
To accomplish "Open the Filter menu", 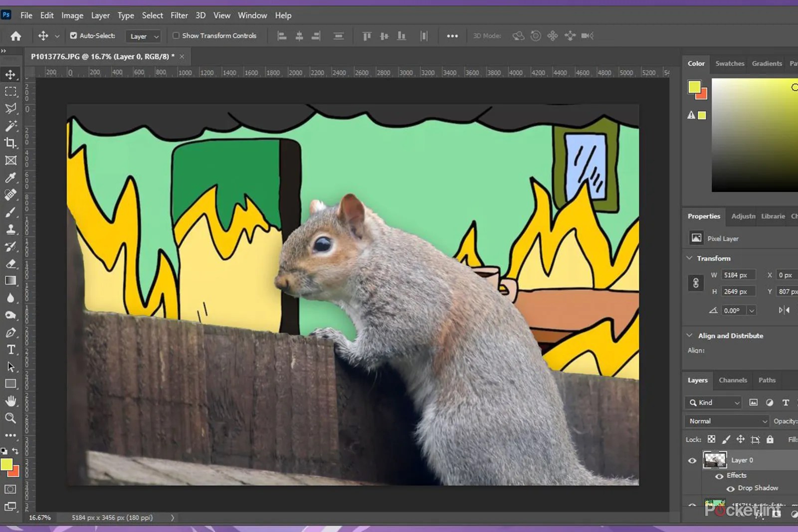I will point(179,15).
